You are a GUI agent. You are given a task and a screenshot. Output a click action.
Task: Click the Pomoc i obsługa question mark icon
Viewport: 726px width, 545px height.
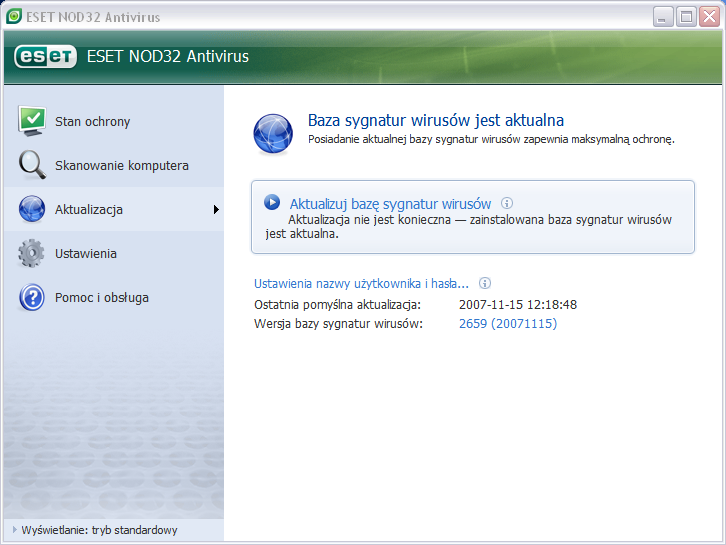pyautogui.click(x=32, y=297)
